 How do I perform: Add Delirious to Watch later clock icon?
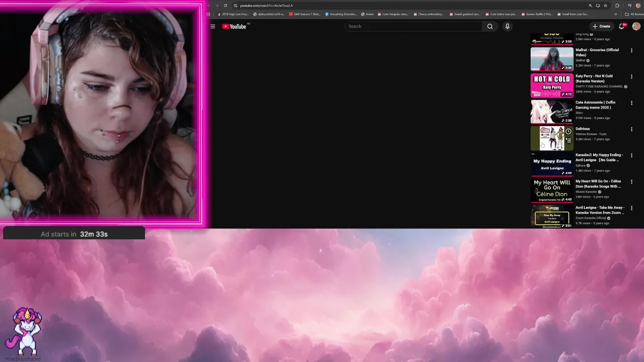coord(568,132)
